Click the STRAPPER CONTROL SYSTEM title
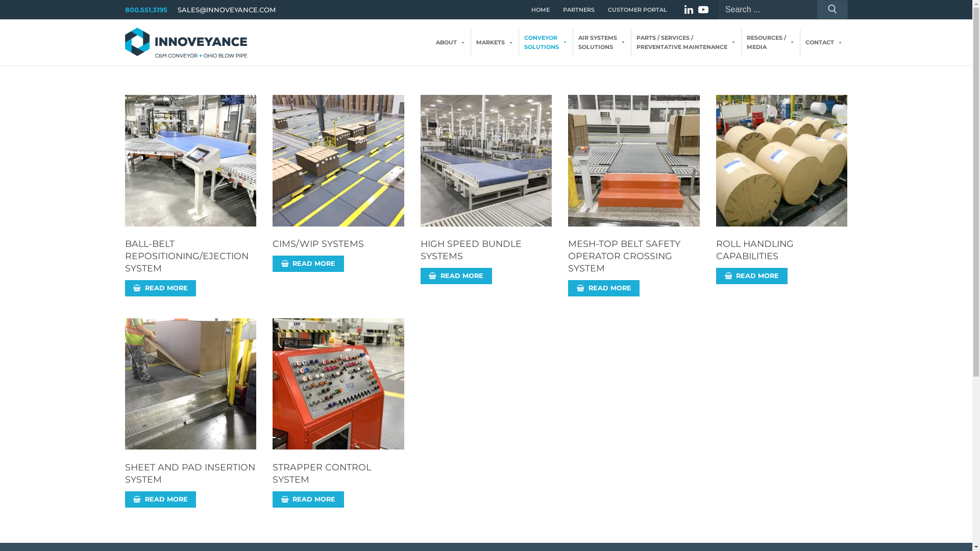Image resolution: width=980 pixels, height=551 pixels. click(322, 473)
